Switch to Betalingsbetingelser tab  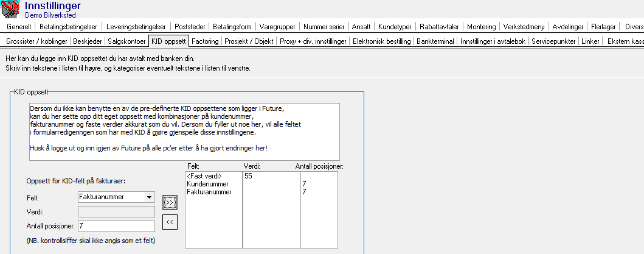click(68, 27)
